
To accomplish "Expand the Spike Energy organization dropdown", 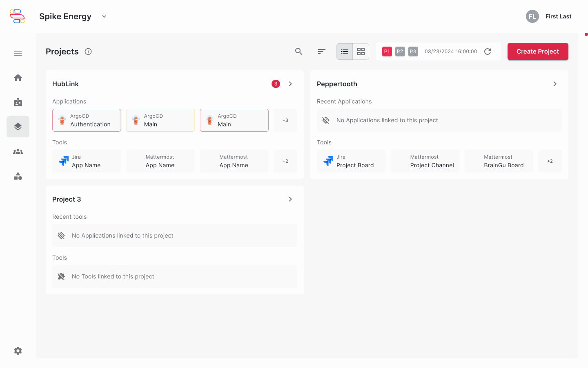I will coord(104,16).
